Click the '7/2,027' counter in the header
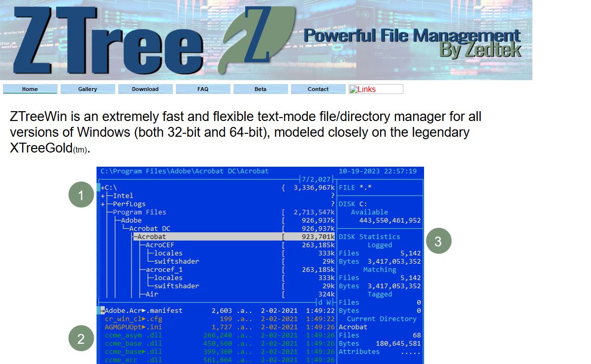Viewport: 591px width, 364px height. pos(317,180)
